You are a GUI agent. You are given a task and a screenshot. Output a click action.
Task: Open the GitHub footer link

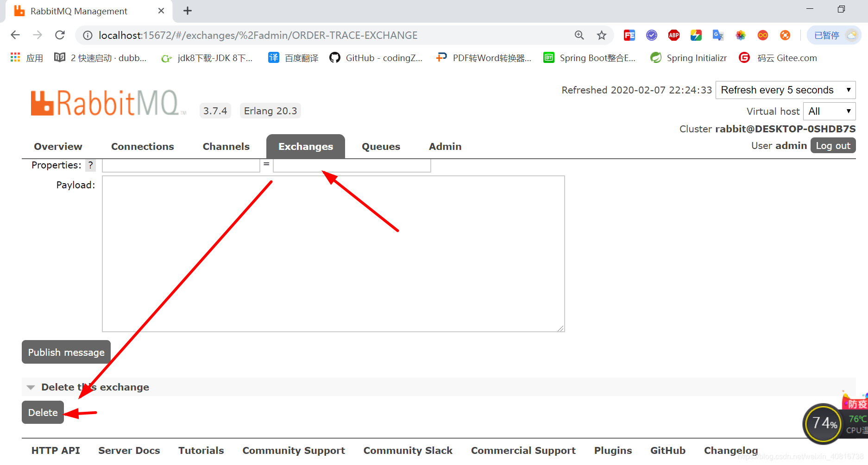[668, 450]
